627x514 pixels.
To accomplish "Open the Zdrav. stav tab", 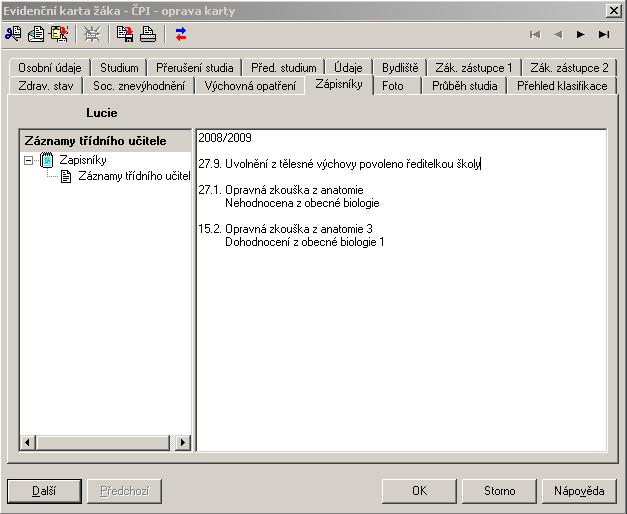I will click(46, 86).
